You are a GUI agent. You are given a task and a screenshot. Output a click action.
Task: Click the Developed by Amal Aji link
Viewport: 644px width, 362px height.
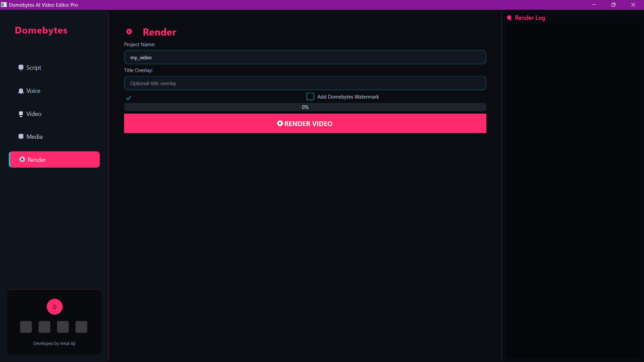click(54, 343)
